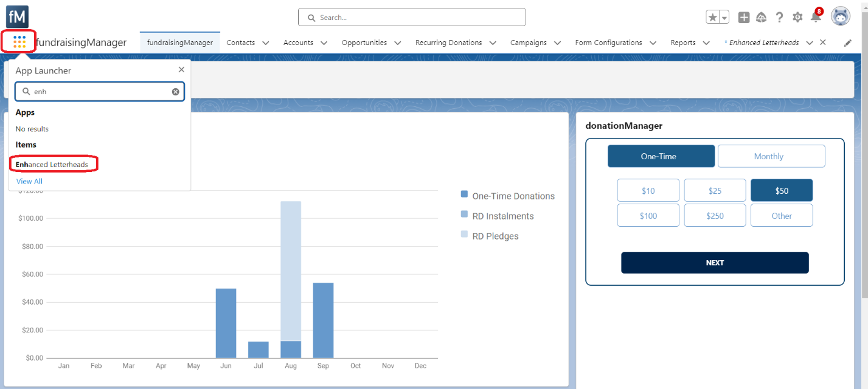Expand the Enhanced Letterheads tab dropdown
The height and width of the screenshot is (389, 868).
coord(810,43)
